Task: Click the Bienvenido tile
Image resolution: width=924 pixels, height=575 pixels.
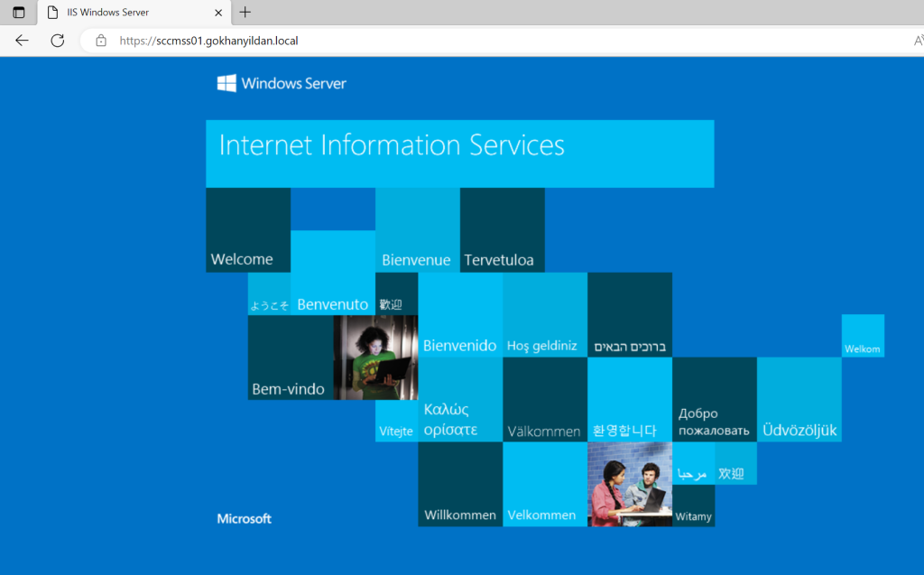Action: [460, 315]
